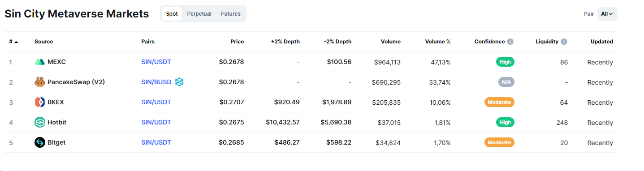
Task: Click the PancakeSwap bunny logo icon
Action: click(x=40, y=82)
